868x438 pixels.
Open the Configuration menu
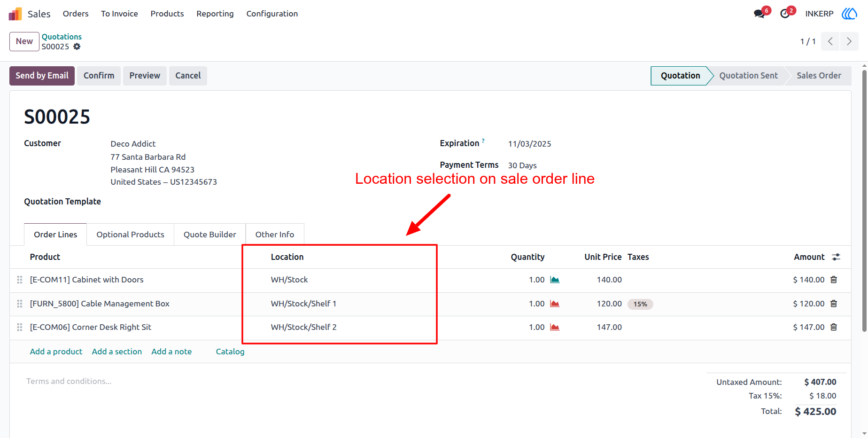point(272,14)
